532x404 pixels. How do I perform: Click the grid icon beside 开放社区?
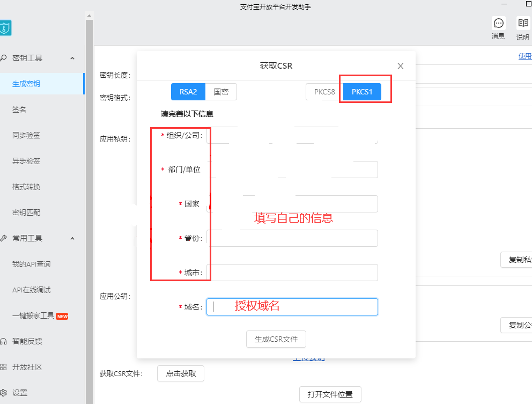tap(3, 367)
